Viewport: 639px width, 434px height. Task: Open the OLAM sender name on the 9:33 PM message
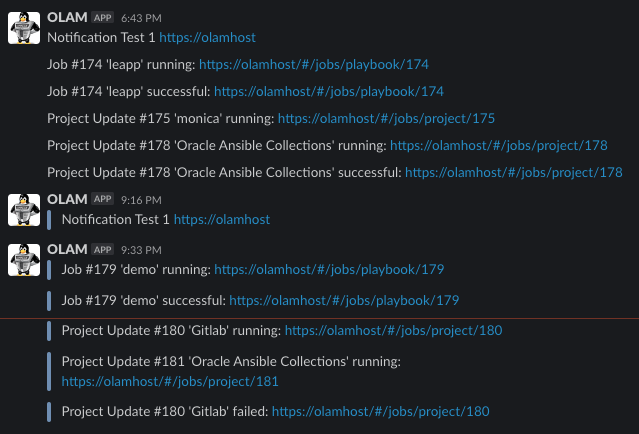(x=67, y=249)
